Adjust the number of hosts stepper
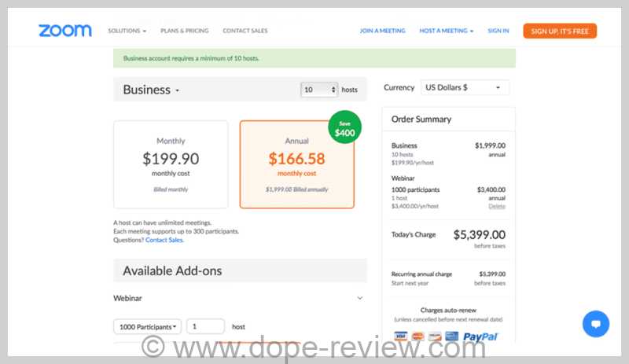Viewport: 629px width, 364px height. pos(333,90)
